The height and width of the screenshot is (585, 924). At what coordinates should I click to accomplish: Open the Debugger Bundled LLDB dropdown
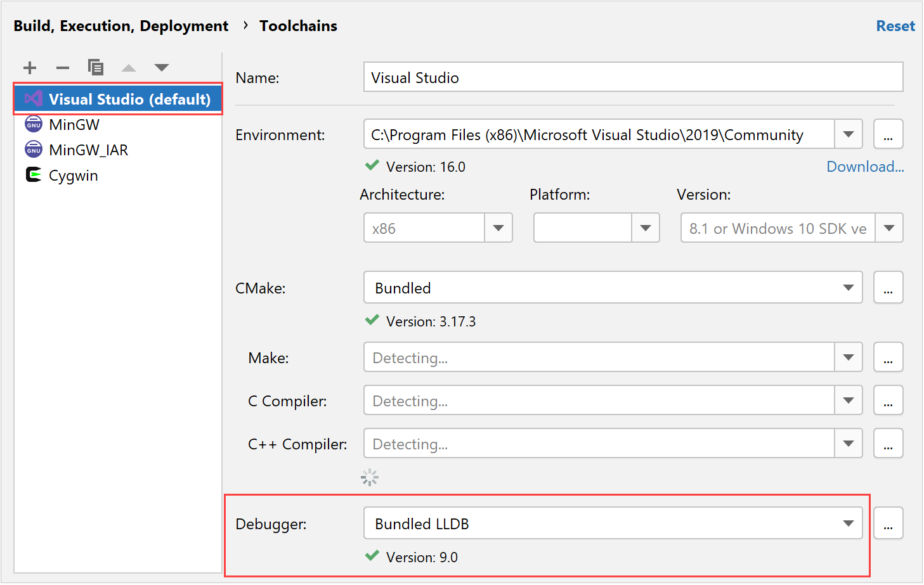coord(613,524)
